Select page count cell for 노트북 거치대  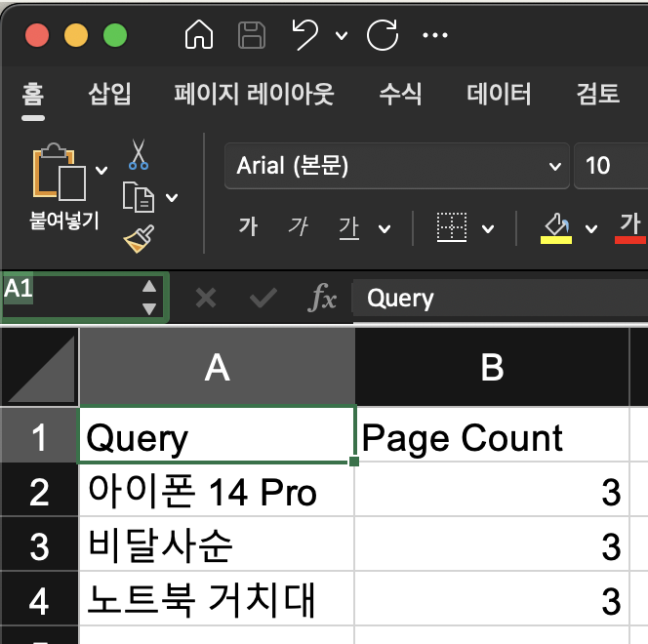point(492,600)
